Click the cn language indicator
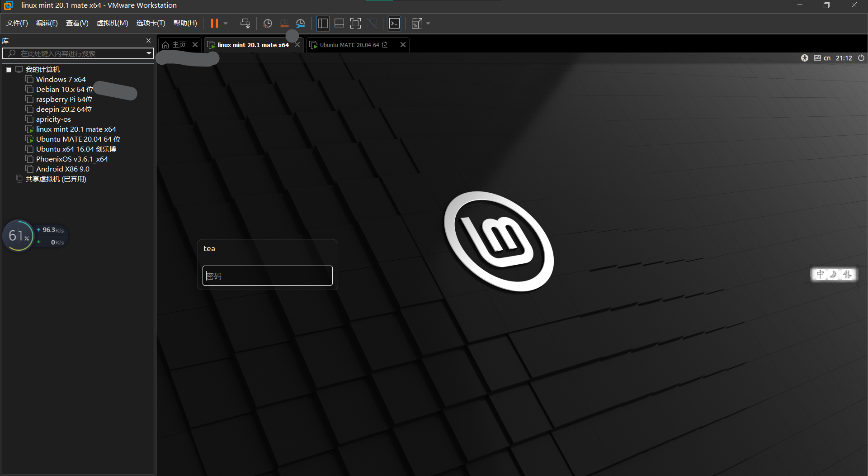The image size is (868, 476). pos(827,58)
